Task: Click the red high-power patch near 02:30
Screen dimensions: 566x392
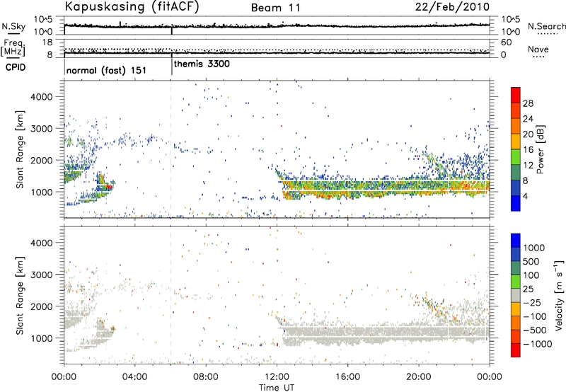Action: click(109, 187)
